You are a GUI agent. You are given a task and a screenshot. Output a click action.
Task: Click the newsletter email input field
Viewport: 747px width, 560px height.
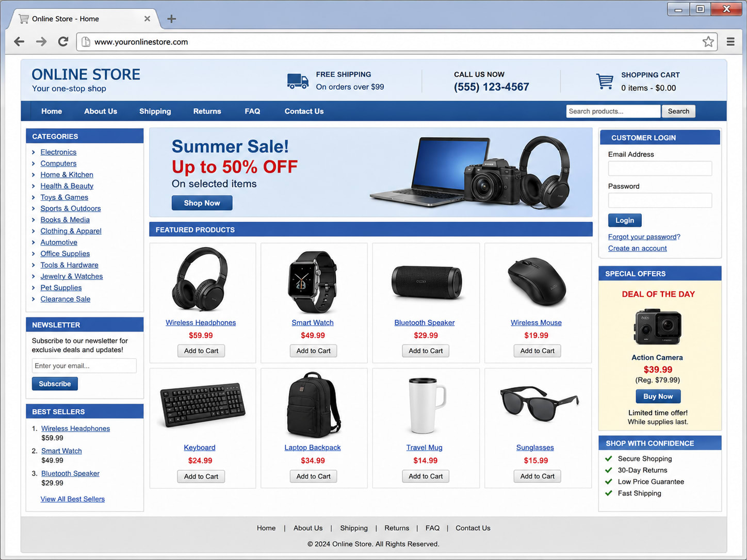click(84, 366)
